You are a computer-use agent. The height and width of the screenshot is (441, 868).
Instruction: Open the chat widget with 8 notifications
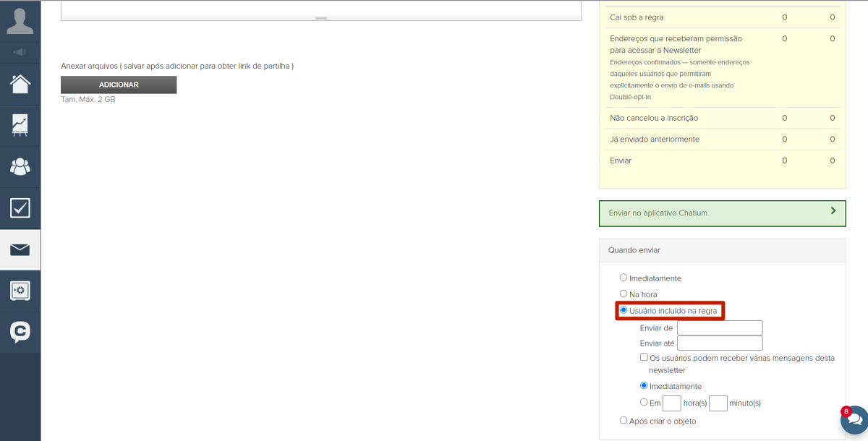(853, 419)
